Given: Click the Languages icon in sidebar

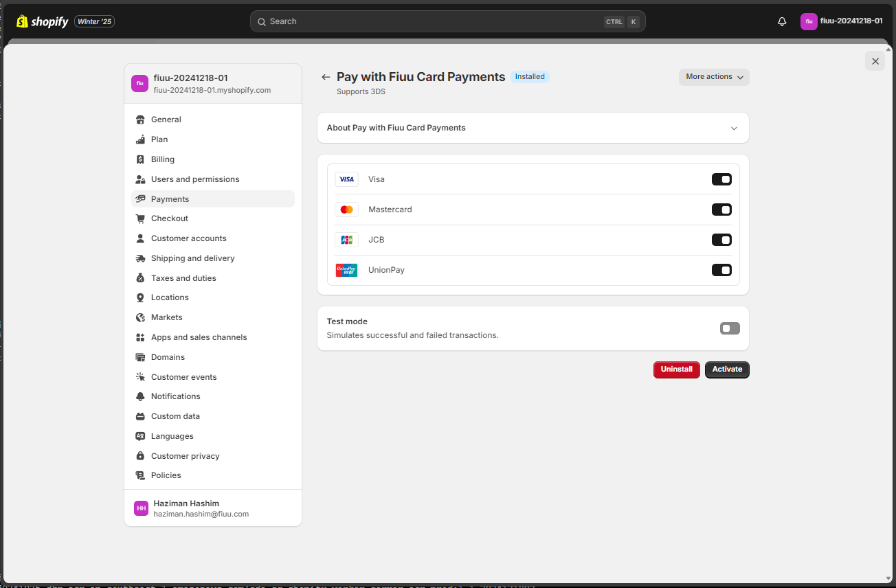Looking at the screenshot, I should tap(141, 436).
